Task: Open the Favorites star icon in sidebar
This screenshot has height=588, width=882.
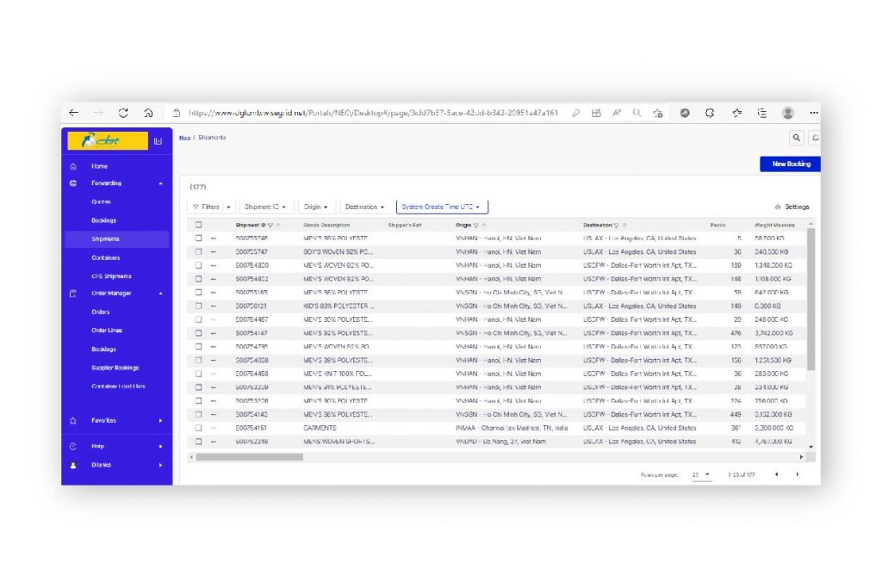Action: [72, 421]
